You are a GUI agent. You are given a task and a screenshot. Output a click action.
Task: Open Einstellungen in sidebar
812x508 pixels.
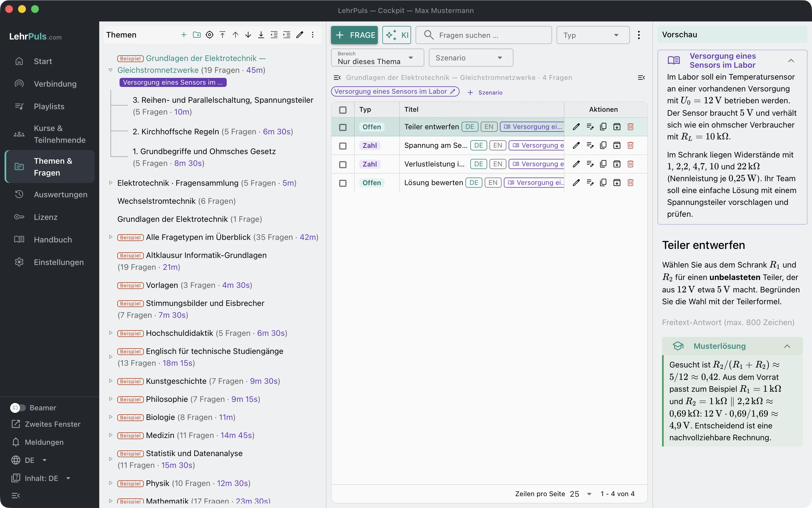pos(50,262)
